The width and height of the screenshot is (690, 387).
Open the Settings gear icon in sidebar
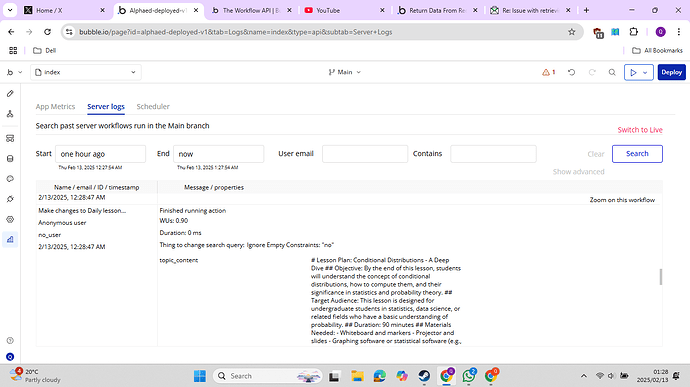coord(10,219)
